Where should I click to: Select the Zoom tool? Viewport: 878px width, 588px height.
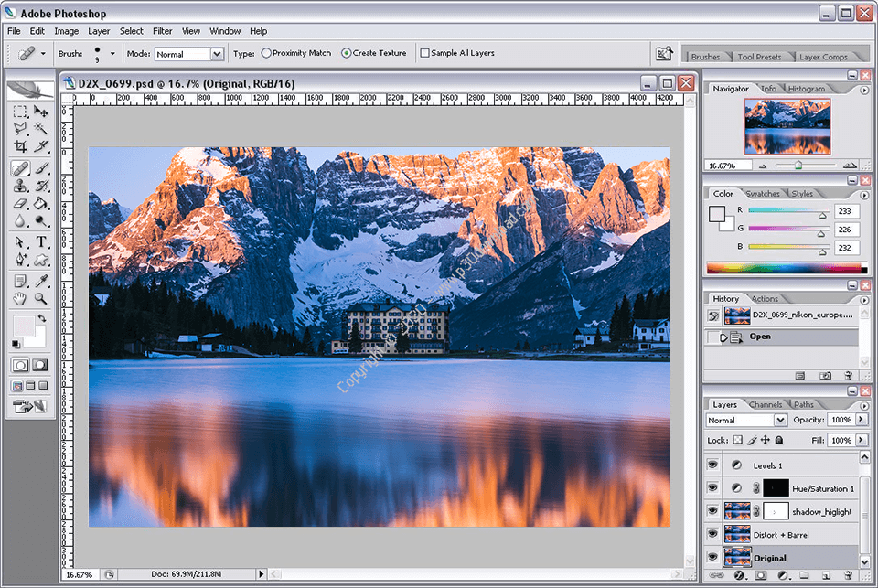pos(41,298)
